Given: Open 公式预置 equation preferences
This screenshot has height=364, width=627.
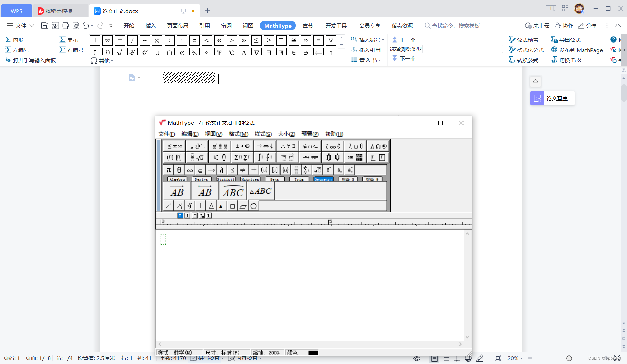Looking at the screenshot, I should click(x=523, y=40).
